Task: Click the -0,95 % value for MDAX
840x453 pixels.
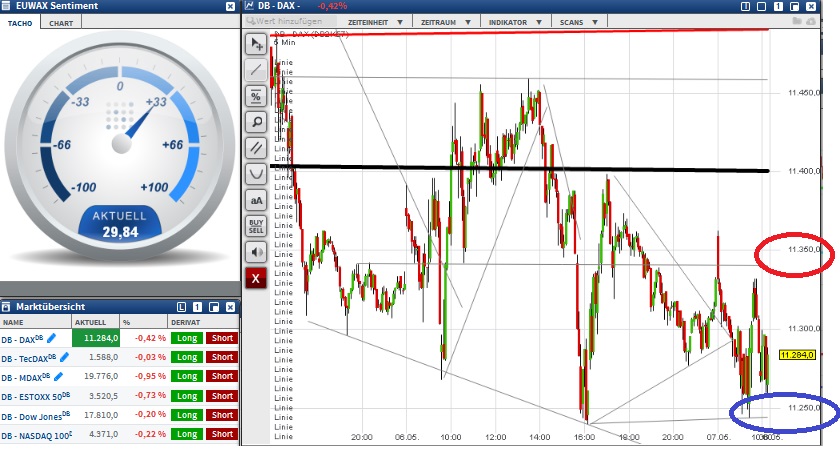Action: [x=151, y=376]
